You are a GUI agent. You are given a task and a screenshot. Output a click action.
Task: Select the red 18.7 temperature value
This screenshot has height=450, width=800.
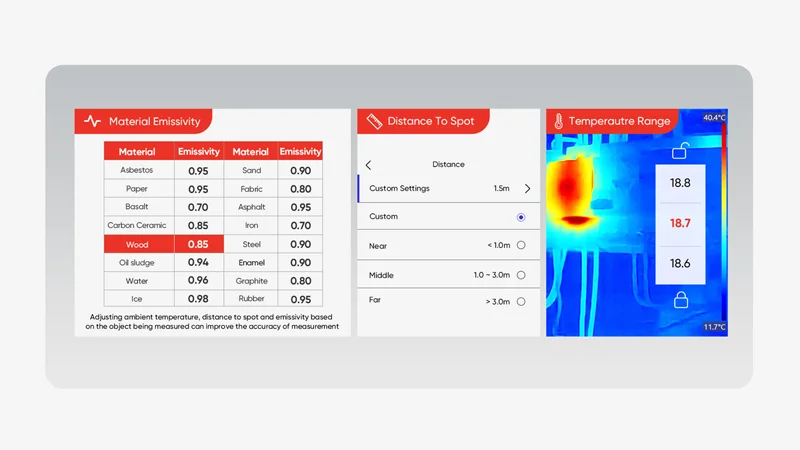coord(680,223)
